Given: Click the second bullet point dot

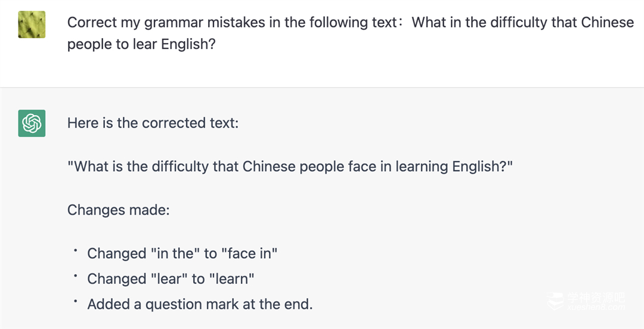Looking at the screenshot, I should (x=76, y=276).
